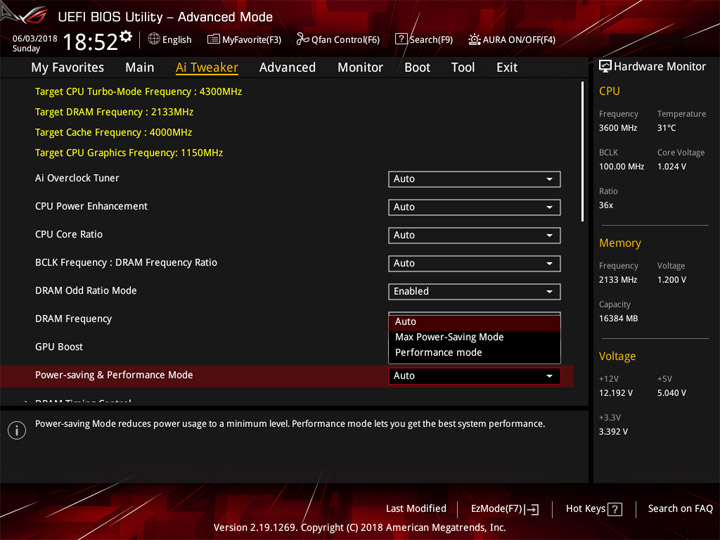Click Target CPU Graphics Frequency text

point(129,152)
